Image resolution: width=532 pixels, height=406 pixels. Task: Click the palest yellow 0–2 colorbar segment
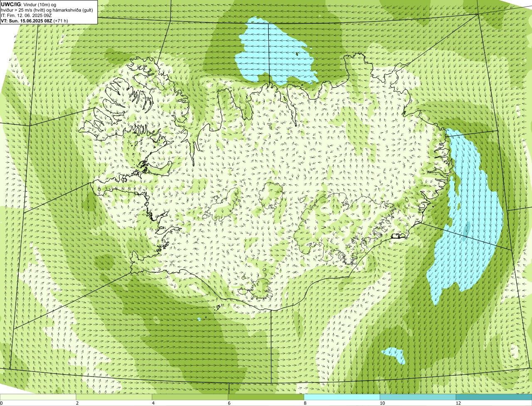coord(38,397)
